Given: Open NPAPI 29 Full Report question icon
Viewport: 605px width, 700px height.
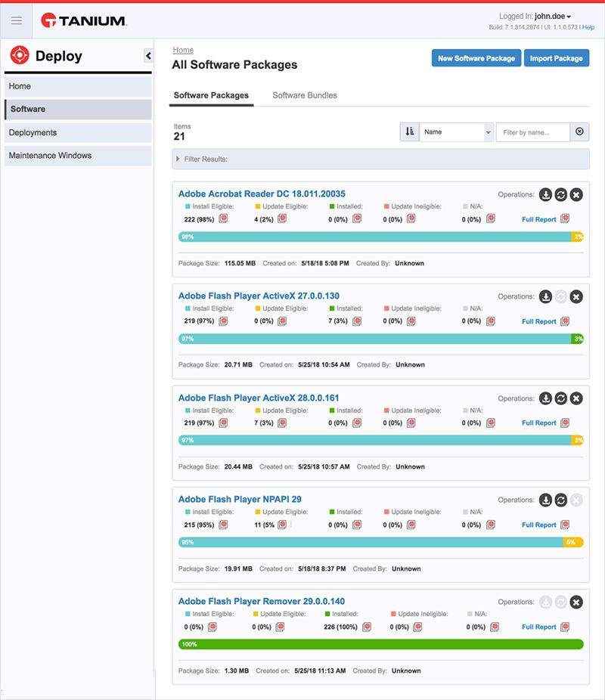Looking at the screenshot, I should (x=565, y=525).
